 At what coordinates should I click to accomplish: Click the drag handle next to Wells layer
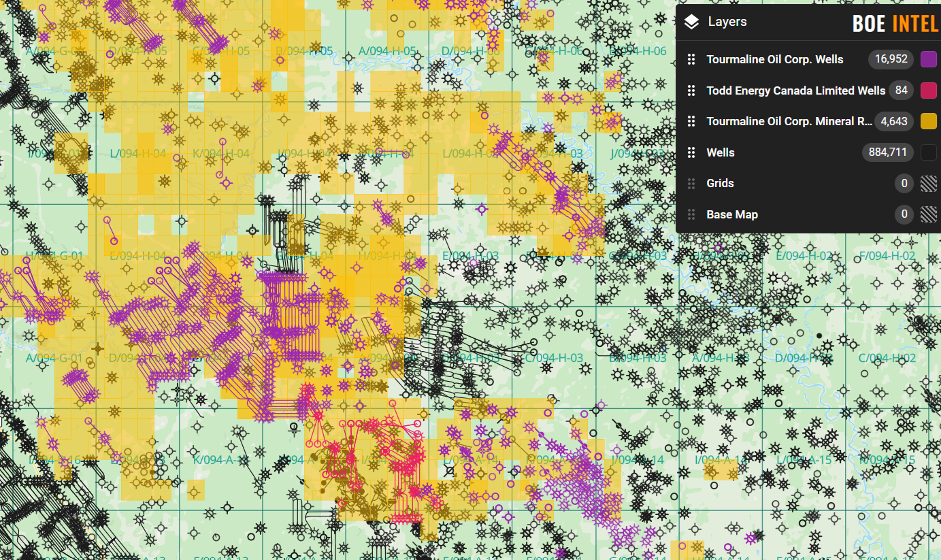click(691, 152)
